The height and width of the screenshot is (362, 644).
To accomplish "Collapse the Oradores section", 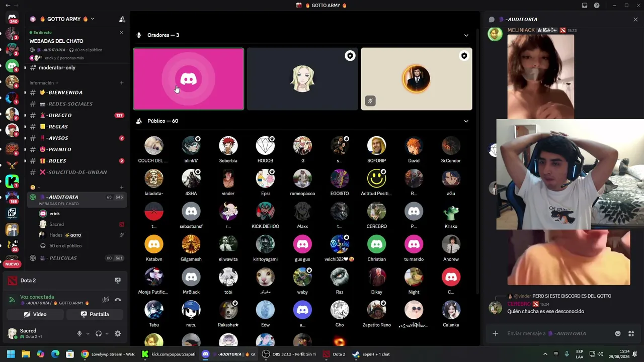I will coord(466,35).
